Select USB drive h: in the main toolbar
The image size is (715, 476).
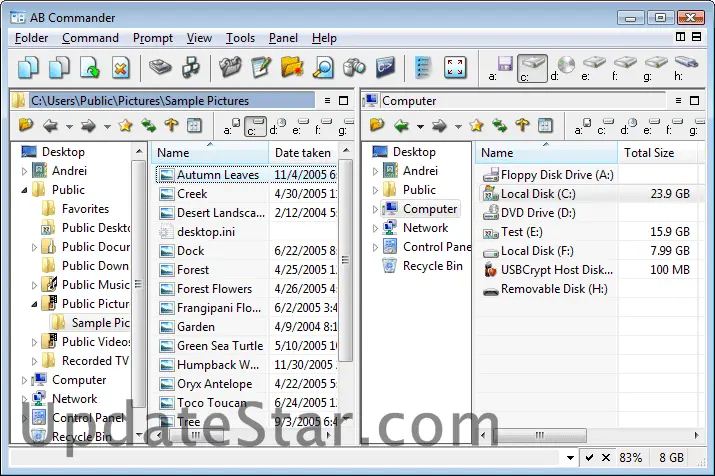(686, 68)
